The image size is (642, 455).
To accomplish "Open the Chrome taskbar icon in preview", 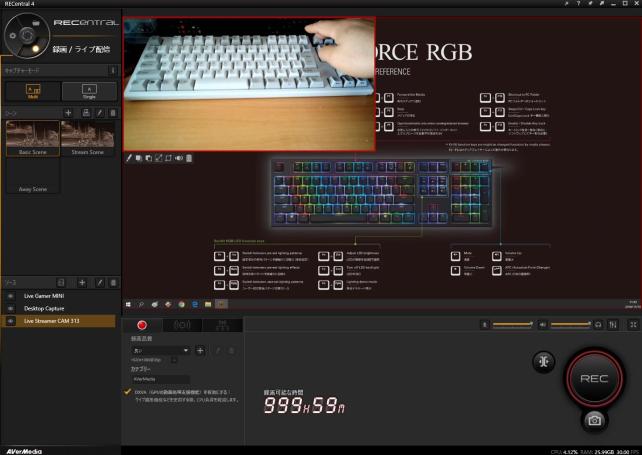I will coord(181,304).
